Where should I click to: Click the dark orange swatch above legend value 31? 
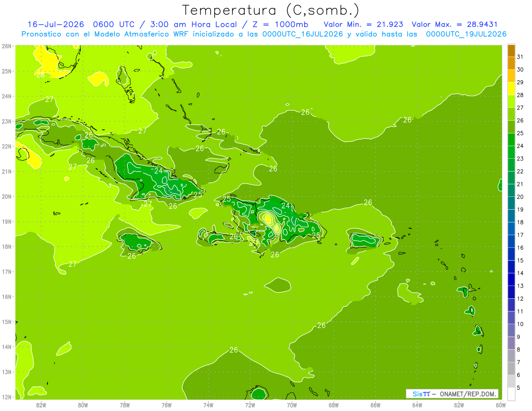[x=511, y=51]
